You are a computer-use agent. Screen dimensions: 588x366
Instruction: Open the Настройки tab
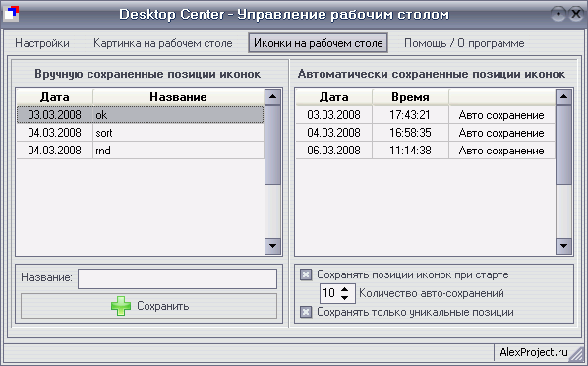pos(42,43)
